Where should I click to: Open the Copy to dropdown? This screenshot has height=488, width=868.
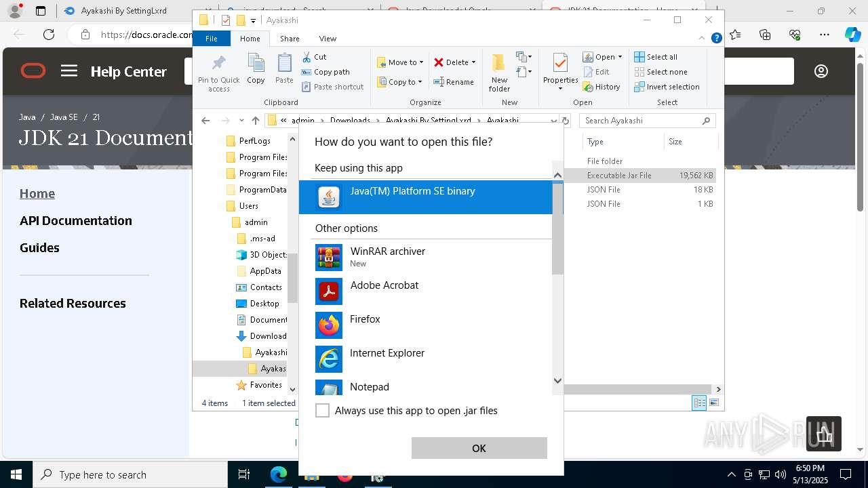pos(399,82)
